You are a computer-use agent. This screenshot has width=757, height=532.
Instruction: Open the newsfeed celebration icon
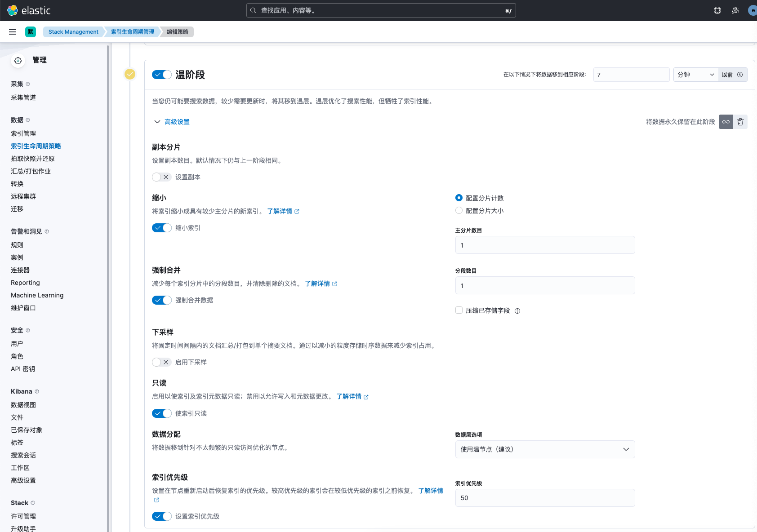click(735, 10)
